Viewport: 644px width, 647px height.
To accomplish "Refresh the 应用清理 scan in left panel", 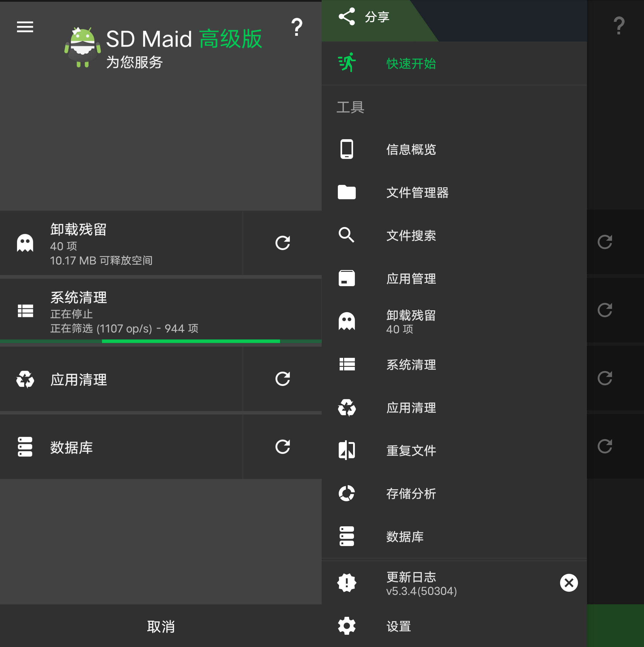I will (x=282, y=379).
